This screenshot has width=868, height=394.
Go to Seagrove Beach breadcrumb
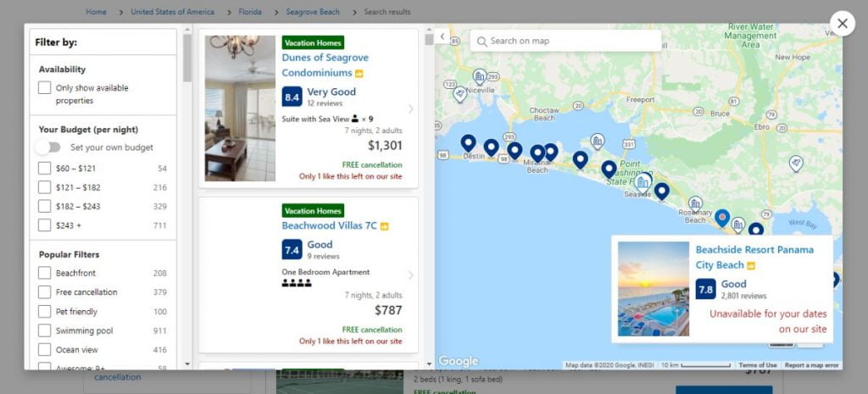coord(313,12)
